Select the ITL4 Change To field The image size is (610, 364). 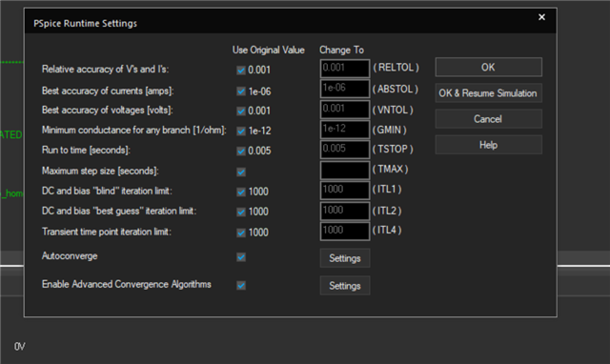click(x=345, y=232)
